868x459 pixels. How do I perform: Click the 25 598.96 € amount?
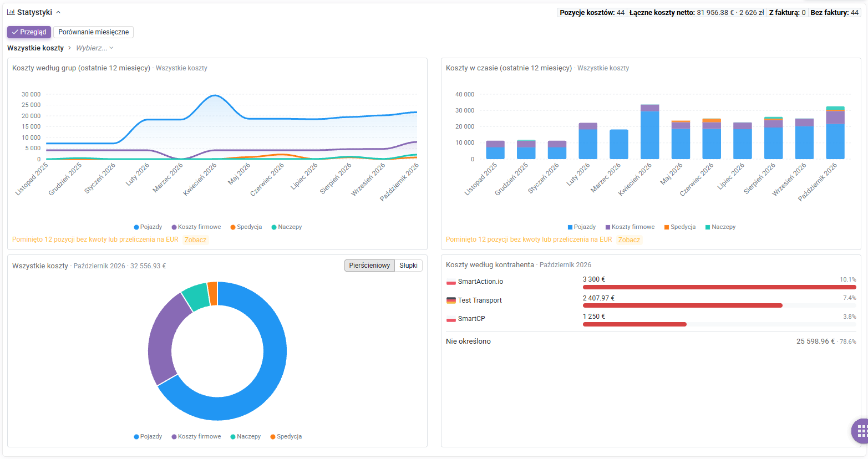(815, 341)
